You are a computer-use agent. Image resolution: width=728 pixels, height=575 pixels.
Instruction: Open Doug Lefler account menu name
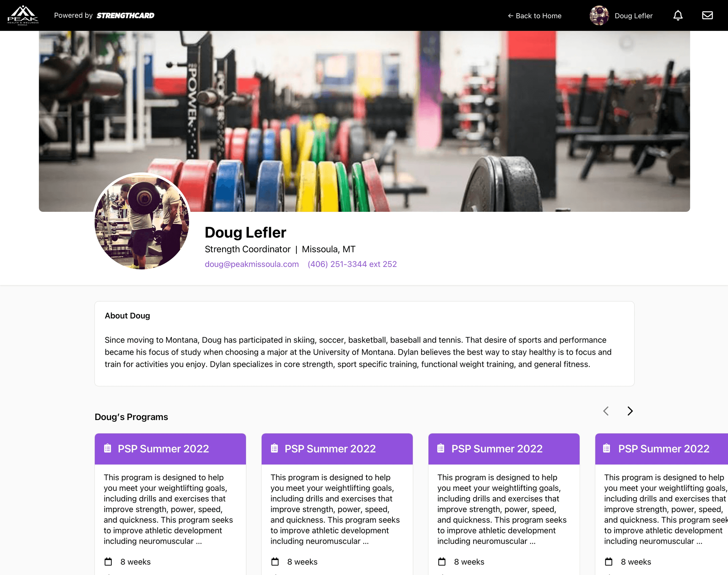coord(633,16)
